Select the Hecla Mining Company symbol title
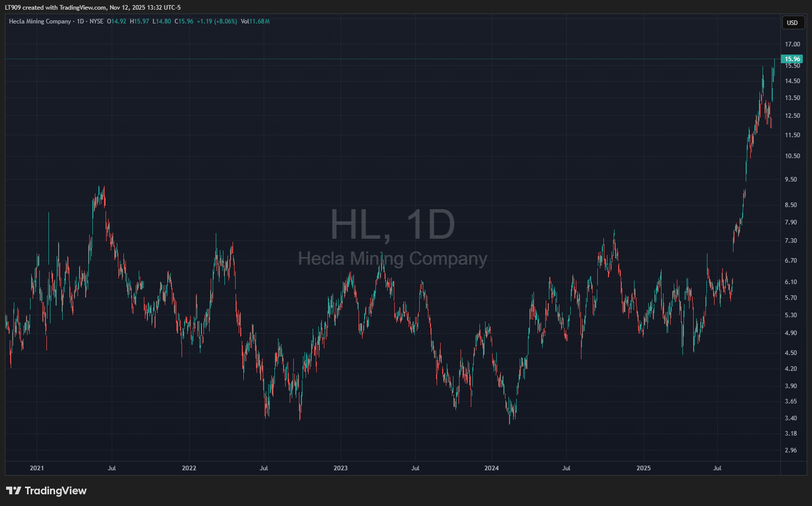Image resolution: width=812 pixels, height=506 pixels. [x=40, y=21]
